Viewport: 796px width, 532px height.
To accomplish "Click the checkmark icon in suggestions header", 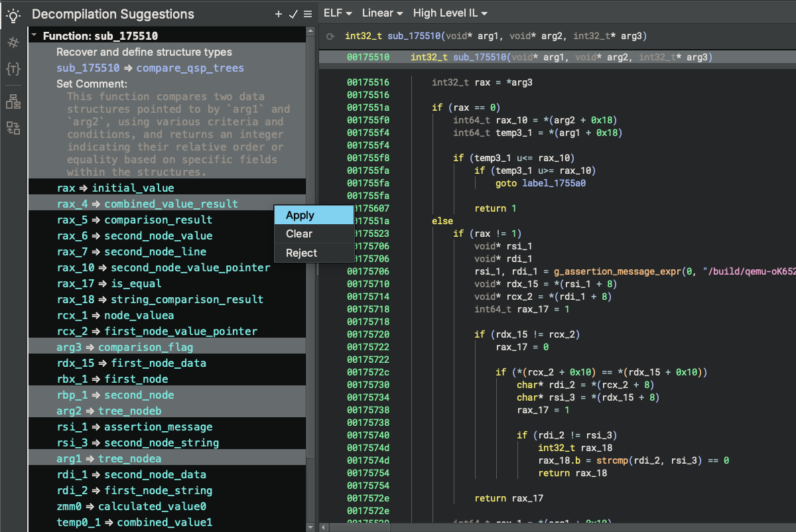I will [x=293, y=14].
